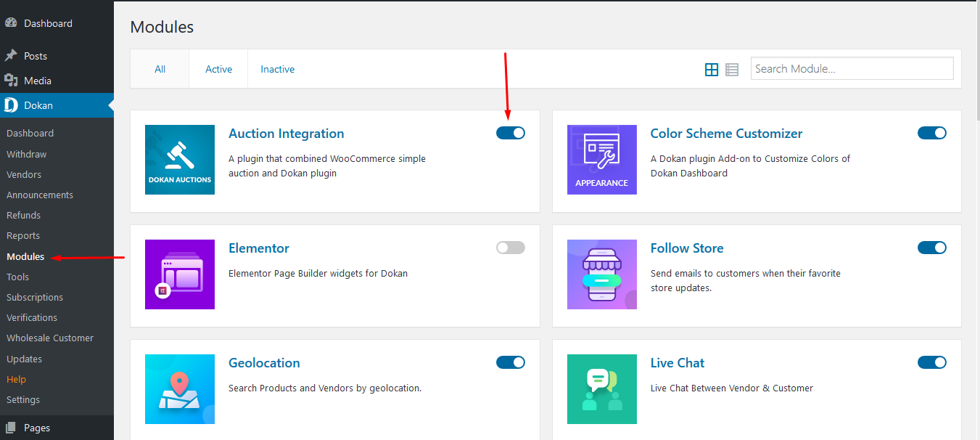This screenshot has width=980, height=440.
Task: Open the Geolocation title link
Action: click(264, 363)
